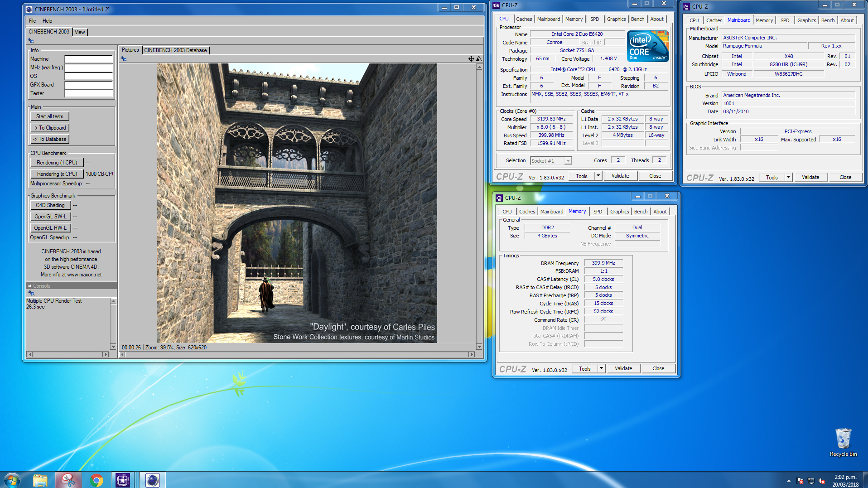Open Tools dropdown arrow in the Memory window
Image resolution: width=868 pixels, height=488 pixels.
click(601, 368)
